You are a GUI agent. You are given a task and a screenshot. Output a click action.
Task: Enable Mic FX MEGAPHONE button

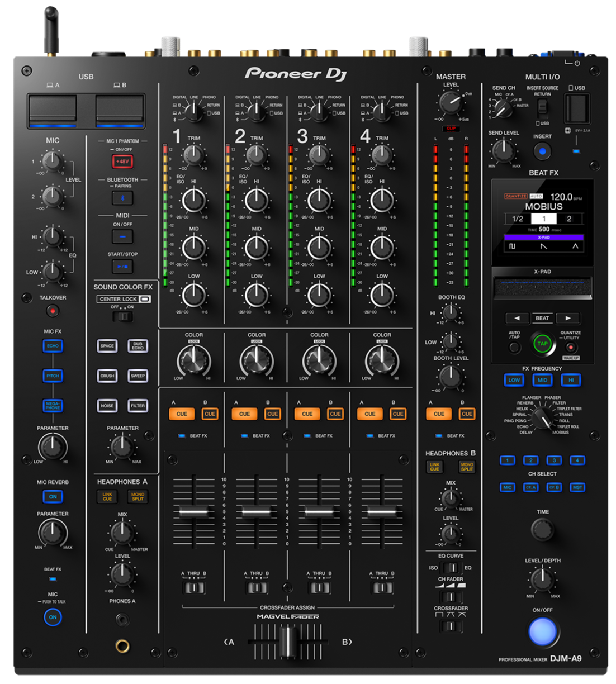click(x=53, y=406)
